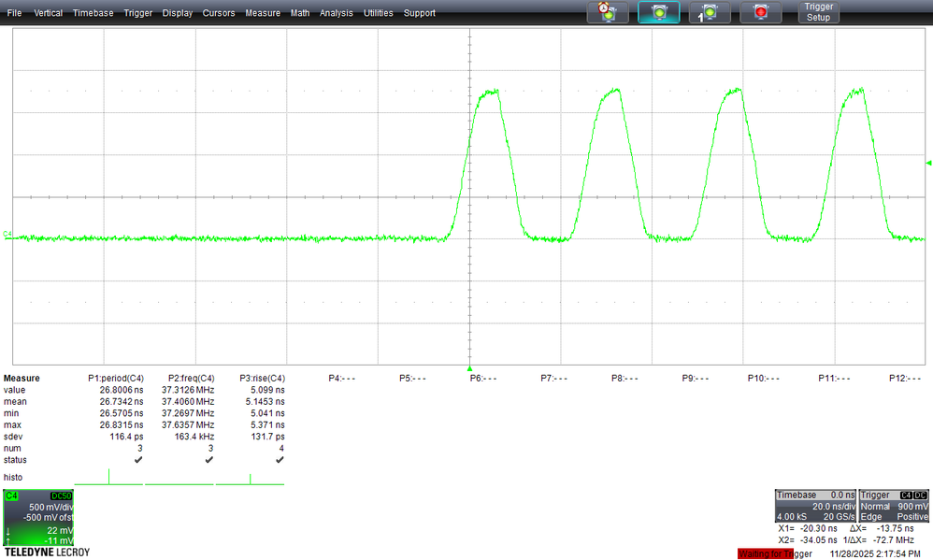Click the 20.0 ns/div timebase value
Image resolution: width=933 pixels, height=560 pixels.
[834, 507]
